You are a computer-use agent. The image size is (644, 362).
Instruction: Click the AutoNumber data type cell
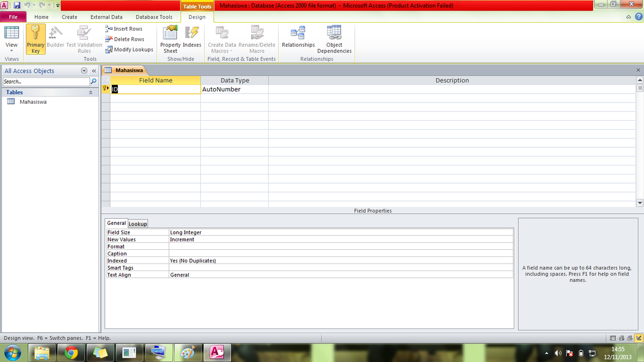234,89
